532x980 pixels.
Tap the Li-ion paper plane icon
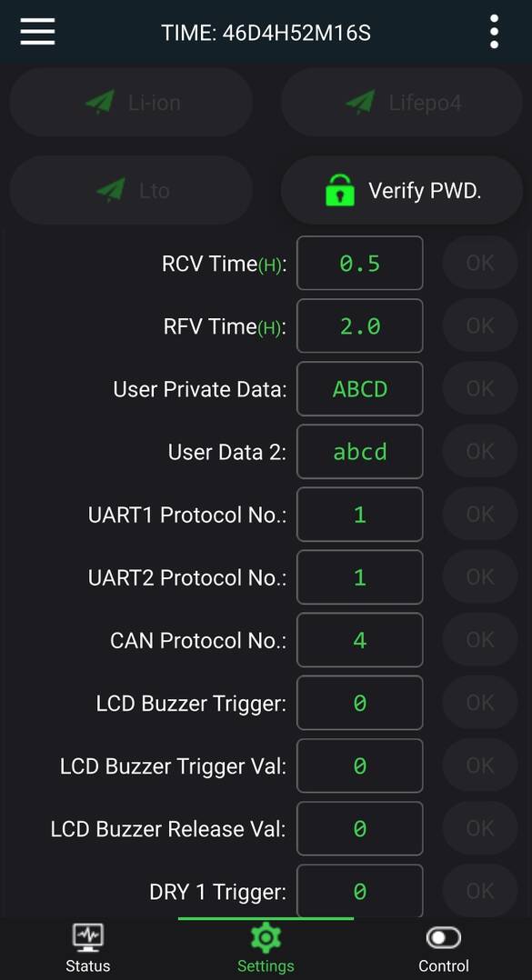[100, 102]
